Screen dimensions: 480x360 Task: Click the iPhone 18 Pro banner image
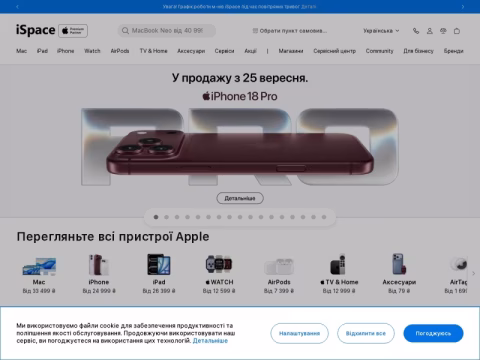point(240,147)
